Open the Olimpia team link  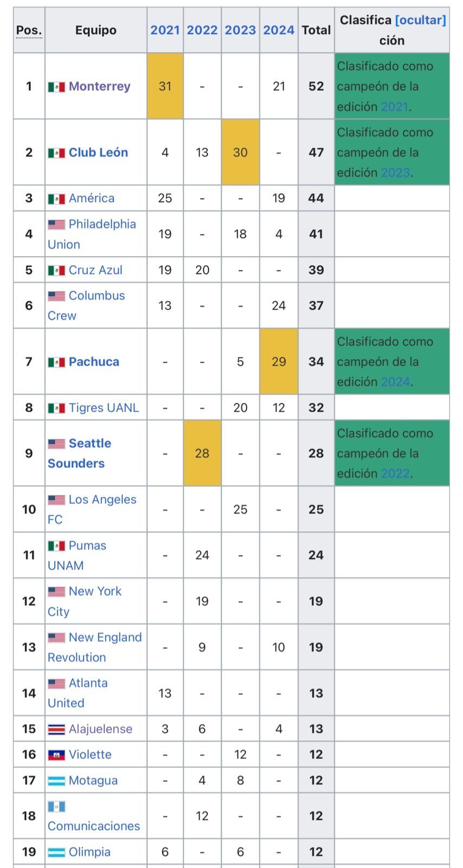(x=89, y=852)
